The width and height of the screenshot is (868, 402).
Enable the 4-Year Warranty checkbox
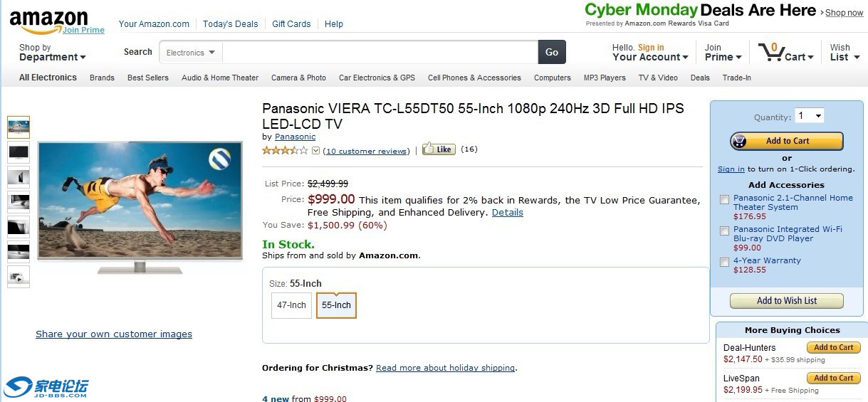pyautogui.click(x=724, y=262)
